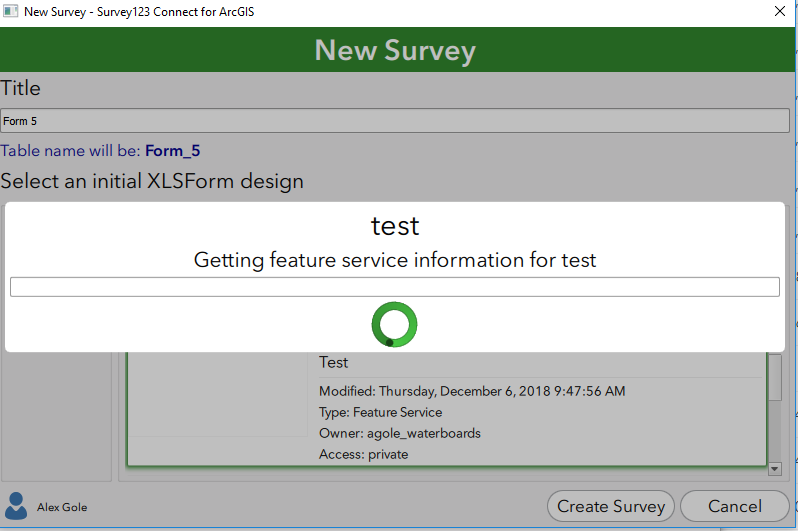
Task: Click the list scrollbar thumb
Action: [775, 378]
